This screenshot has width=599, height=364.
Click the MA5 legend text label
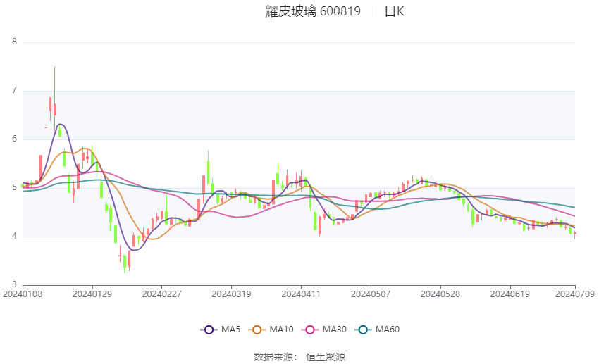point(230,330)
